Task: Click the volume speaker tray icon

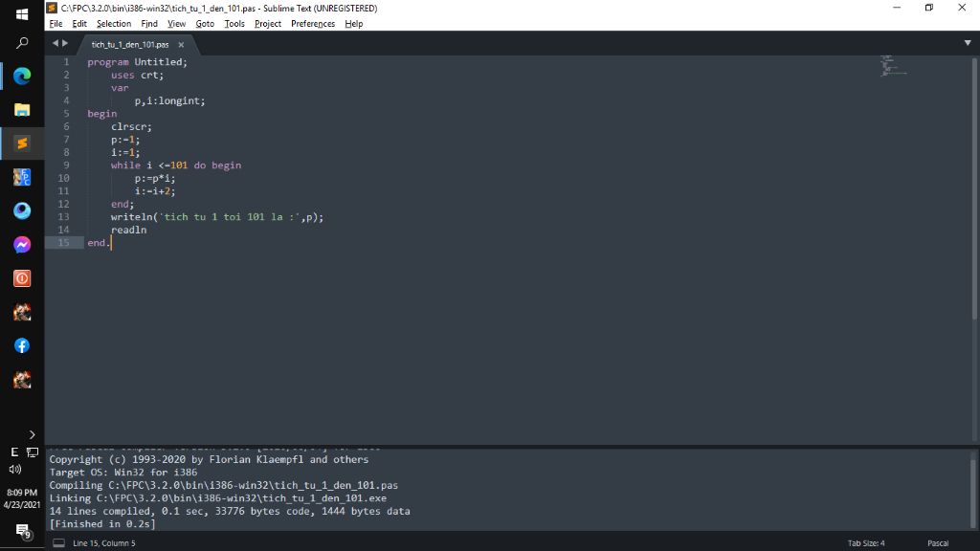Action: point(15,469)
